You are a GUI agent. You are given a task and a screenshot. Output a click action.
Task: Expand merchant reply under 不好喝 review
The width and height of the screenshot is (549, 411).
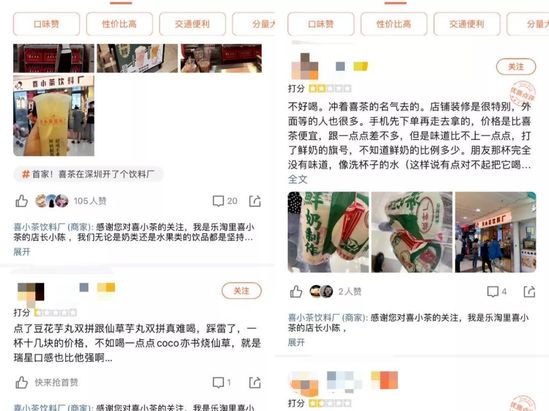pyautogui.click(x=296, y=342)
